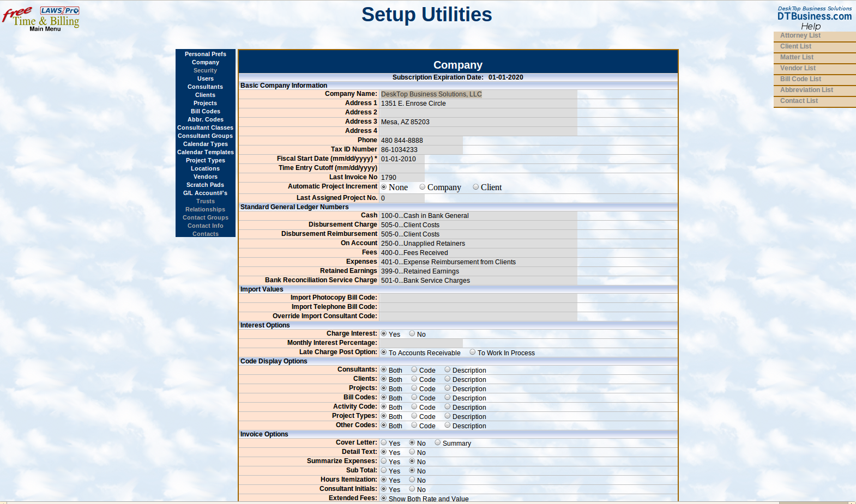856x504 pixels.
Task: Open Consultant Classes setup
Action: pyautogui.click(x=206, y=127)
